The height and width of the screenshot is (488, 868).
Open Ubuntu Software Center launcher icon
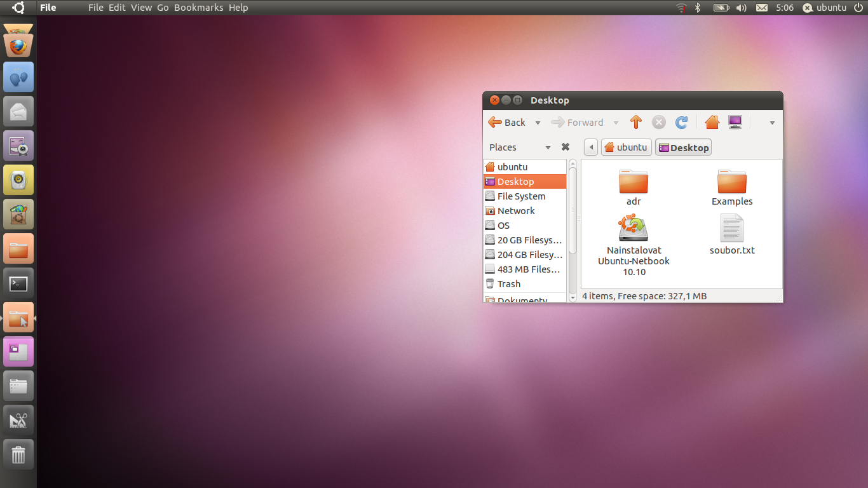(18, 214)
